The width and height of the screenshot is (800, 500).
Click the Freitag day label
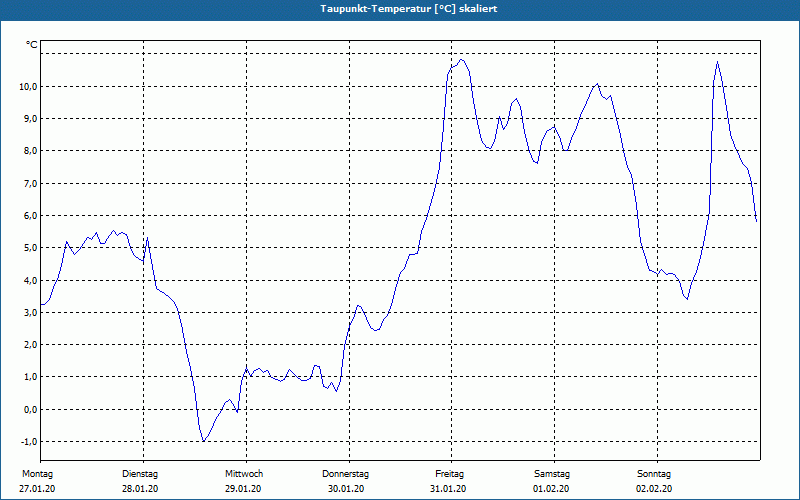point(449,474)
